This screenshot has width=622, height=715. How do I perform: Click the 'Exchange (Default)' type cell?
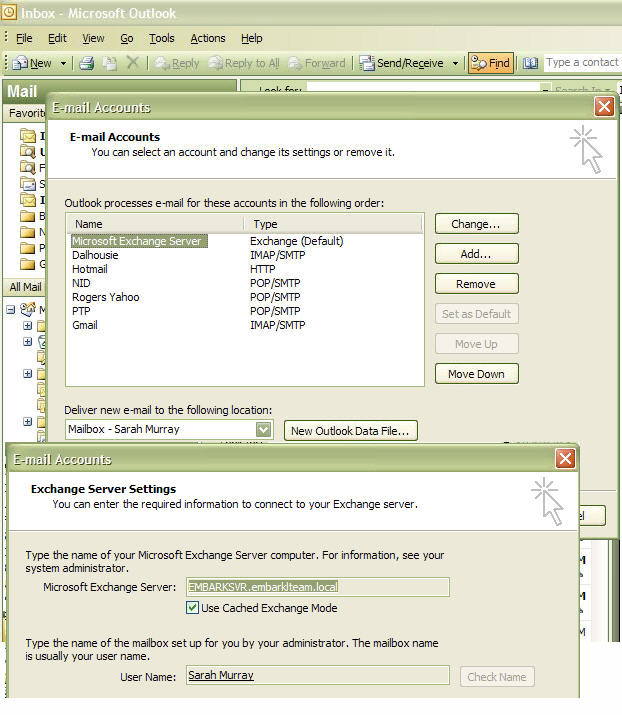tap(296, 241)
